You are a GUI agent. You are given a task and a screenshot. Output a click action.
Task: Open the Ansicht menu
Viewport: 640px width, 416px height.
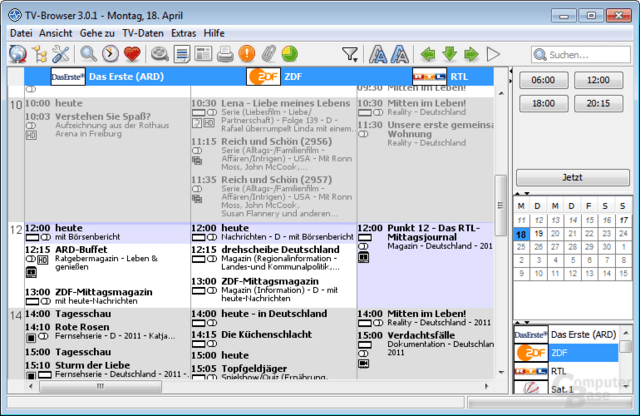[x=56, y=33]
